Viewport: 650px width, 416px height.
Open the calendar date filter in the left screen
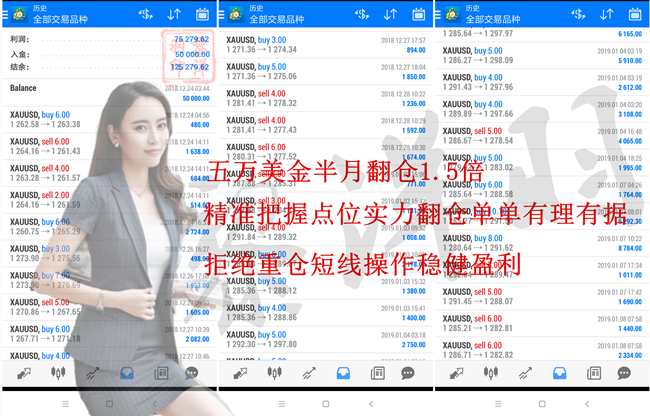(x=202, y=15)
